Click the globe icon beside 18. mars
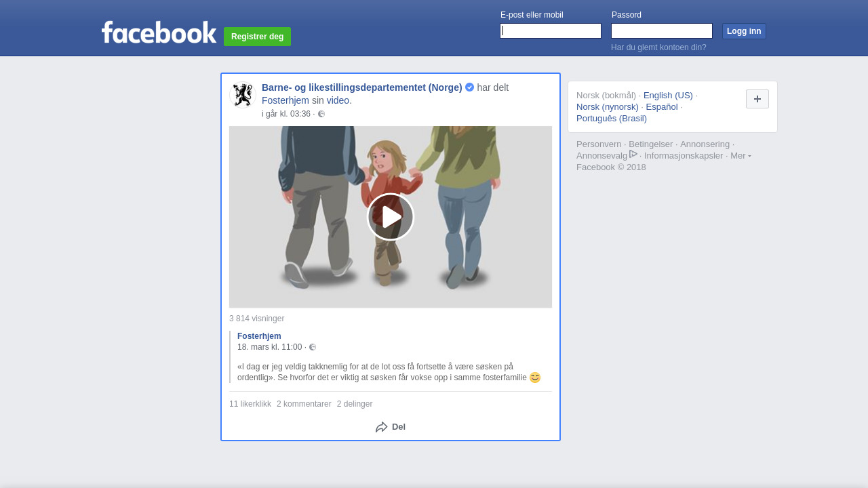The image size is (868, 488). 313,347
